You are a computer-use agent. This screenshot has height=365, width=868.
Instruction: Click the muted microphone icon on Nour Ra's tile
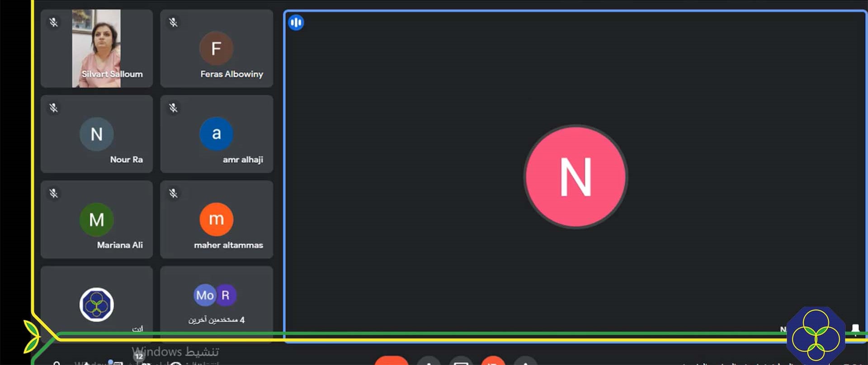click(54, 108)
